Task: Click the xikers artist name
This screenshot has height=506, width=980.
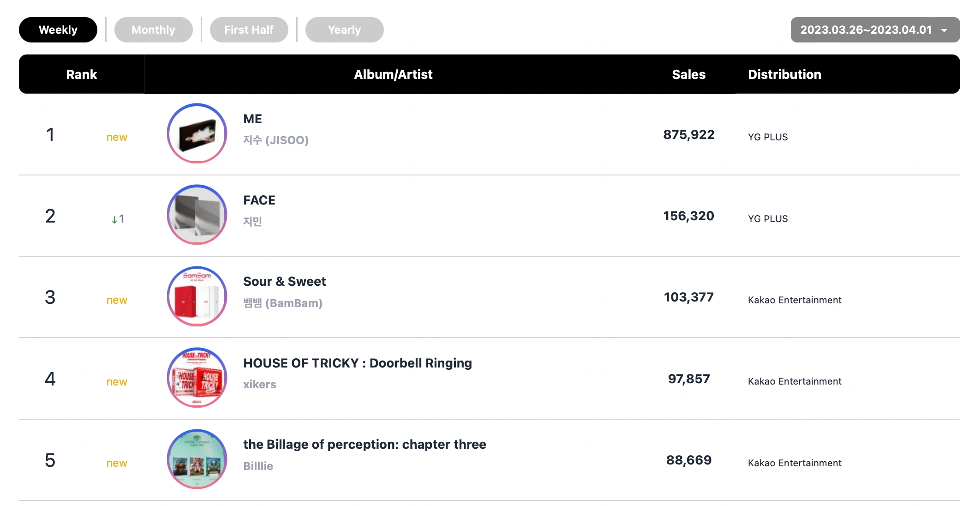Action: pyautogui.click(x=260, y=385)
